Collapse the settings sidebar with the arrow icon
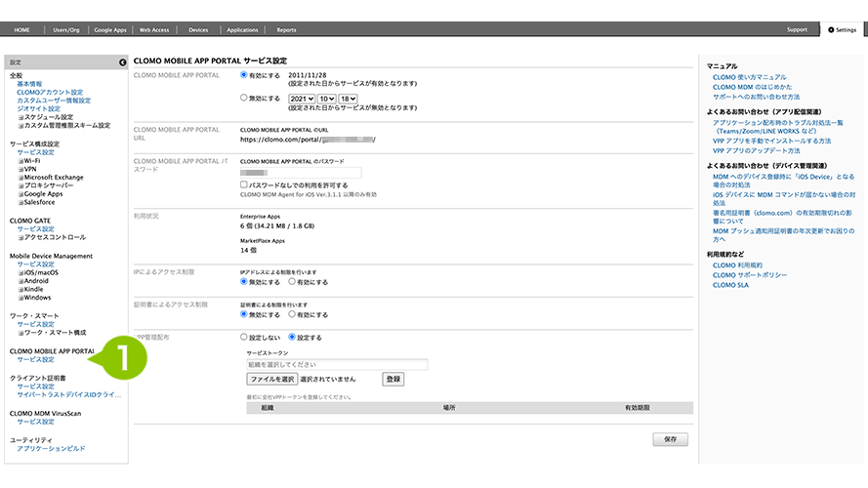Viewport: 868px width, 488px height. coord(122,62)
